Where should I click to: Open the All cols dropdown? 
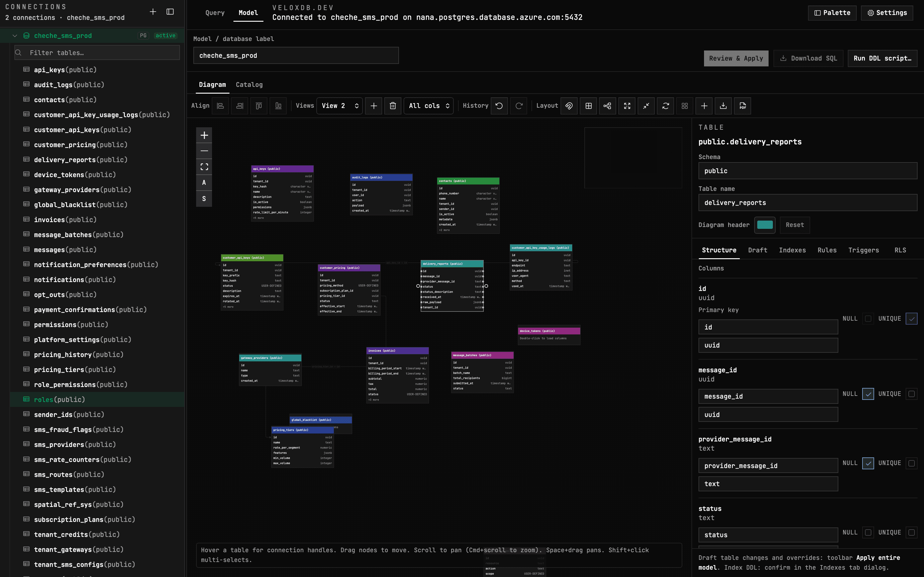point(429,106)
